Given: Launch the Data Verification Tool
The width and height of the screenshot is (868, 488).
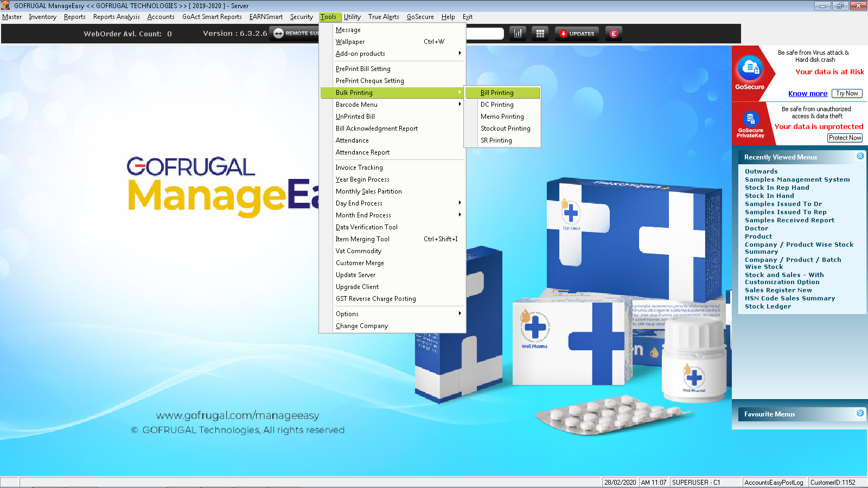Looking at the screenshot, I should [393, 227].
